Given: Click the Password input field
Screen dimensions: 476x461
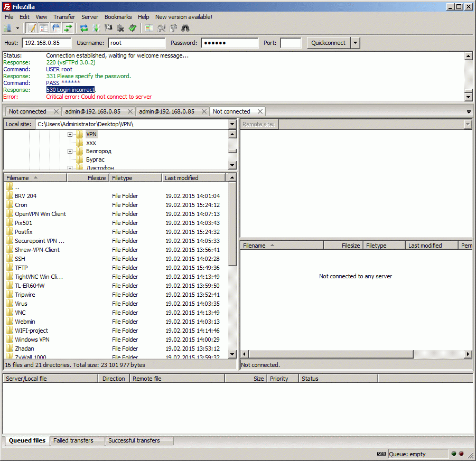Looking at the screenshot, I should 229,43.
